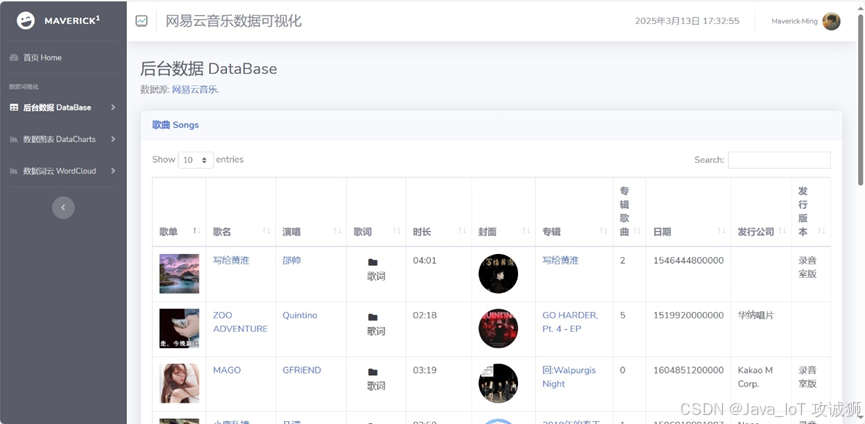Open the chart icon beside the page title

[x=142, y=21]
